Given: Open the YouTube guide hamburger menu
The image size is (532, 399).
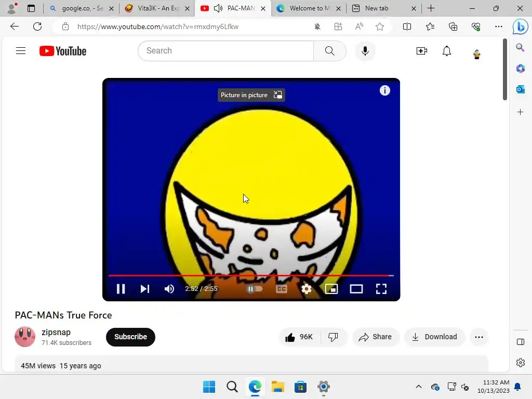Looking at the screenshot, I should click(x=21, y=51).
